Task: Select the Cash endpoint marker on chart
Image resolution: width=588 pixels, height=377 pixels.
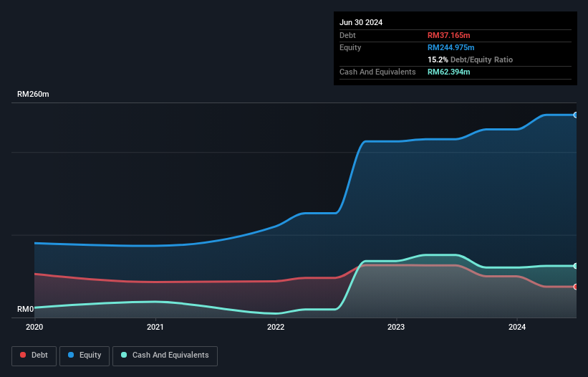Action: coord(576,266)
